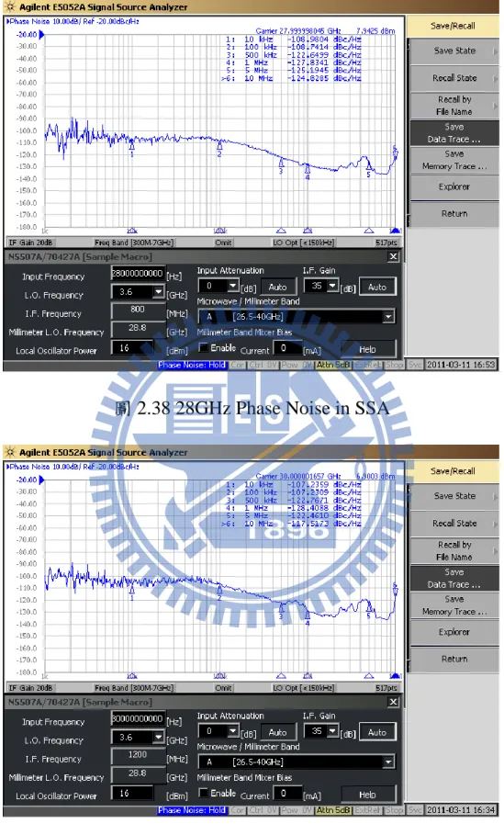Viewport: 504px width, 824px height.
Task: Close the bottom Sample Macro dialog
Action: [x=393, y=702]
